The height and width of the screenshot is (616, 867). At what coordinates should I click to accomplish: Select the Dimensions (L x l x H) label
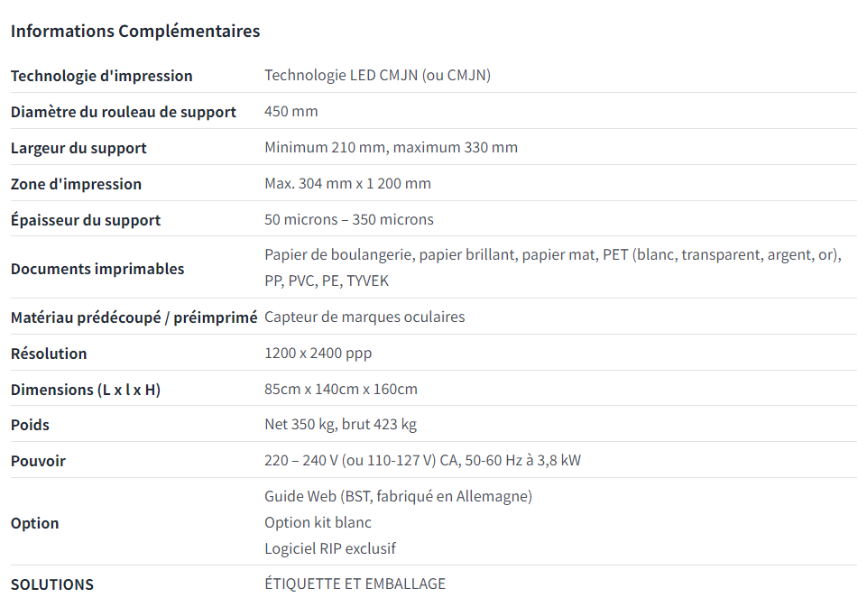click(85, 390)
